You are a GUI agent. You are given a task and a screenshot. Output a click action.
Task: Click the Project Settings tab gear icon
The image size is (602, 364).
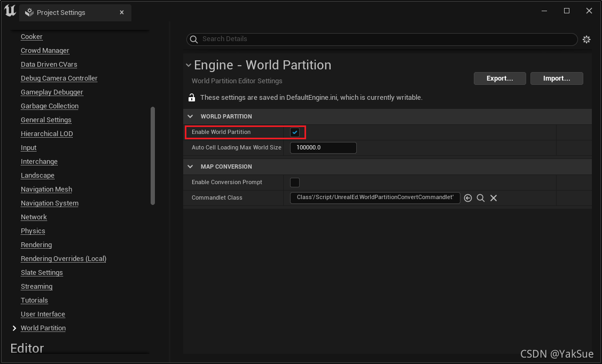pyautogui.click(x=29, y=13)
